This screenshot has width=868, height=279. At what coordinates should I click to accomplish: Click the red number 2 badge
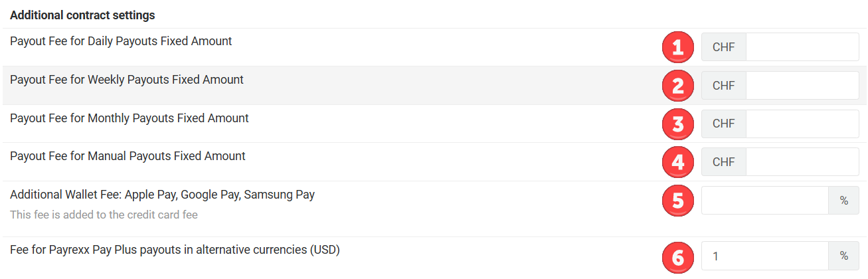click(x=678, y=86)
